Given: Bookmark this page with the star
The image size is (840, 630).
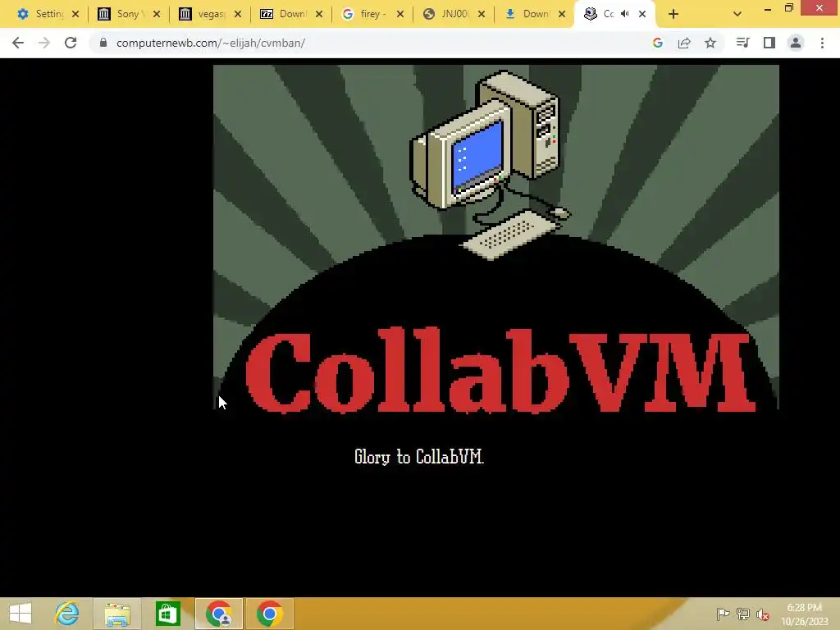Looking at the screenshot, I should click(710, 43).
